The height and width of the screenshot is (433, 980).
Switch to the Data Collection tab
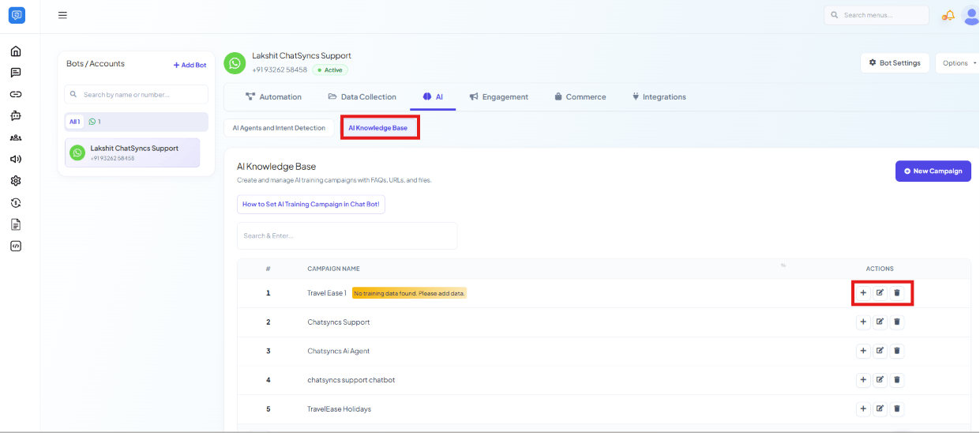coord(362,96)
